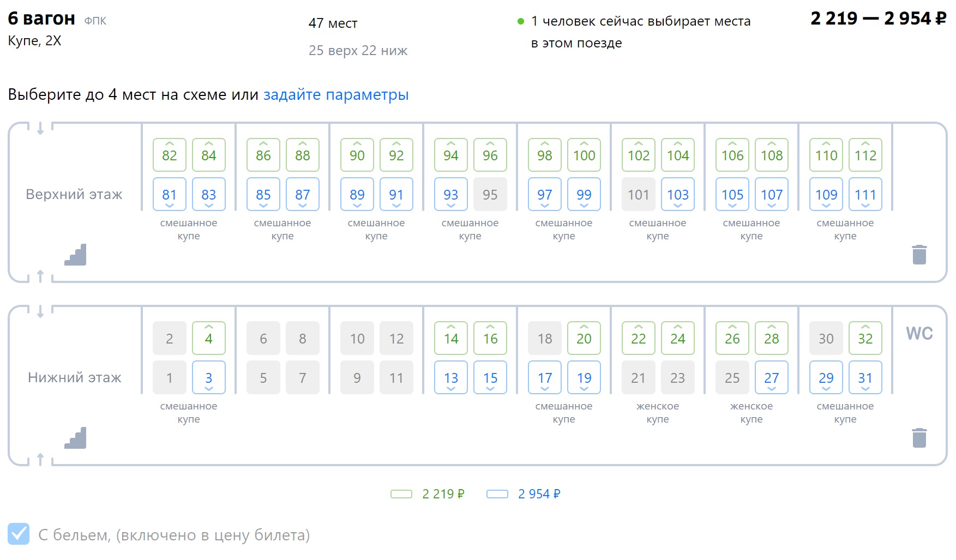Click the 'Верхний этаж' floor label
Image resolution: width=956 pixels, height=560 pixels.
[x=74, y=194]
